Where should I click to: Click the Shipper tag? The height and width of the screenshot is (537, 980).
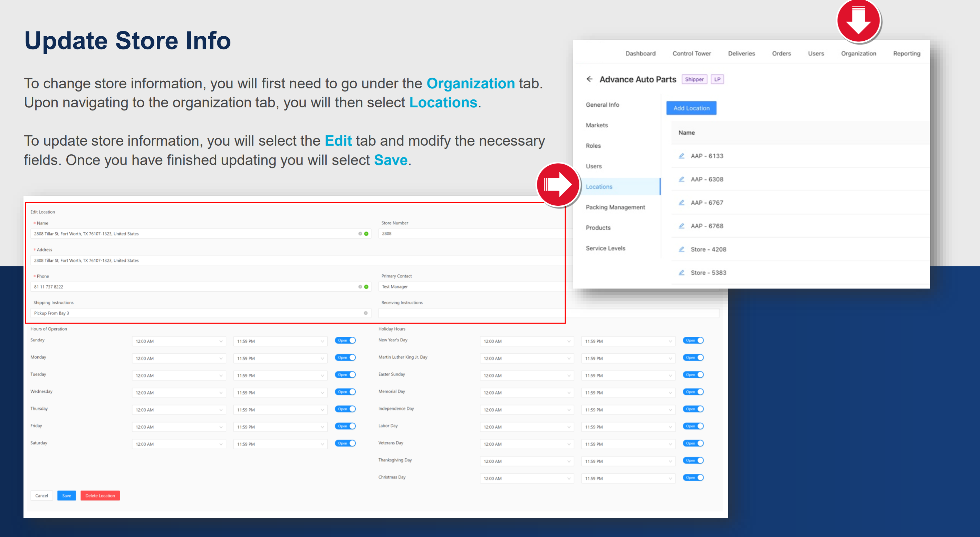694,79
